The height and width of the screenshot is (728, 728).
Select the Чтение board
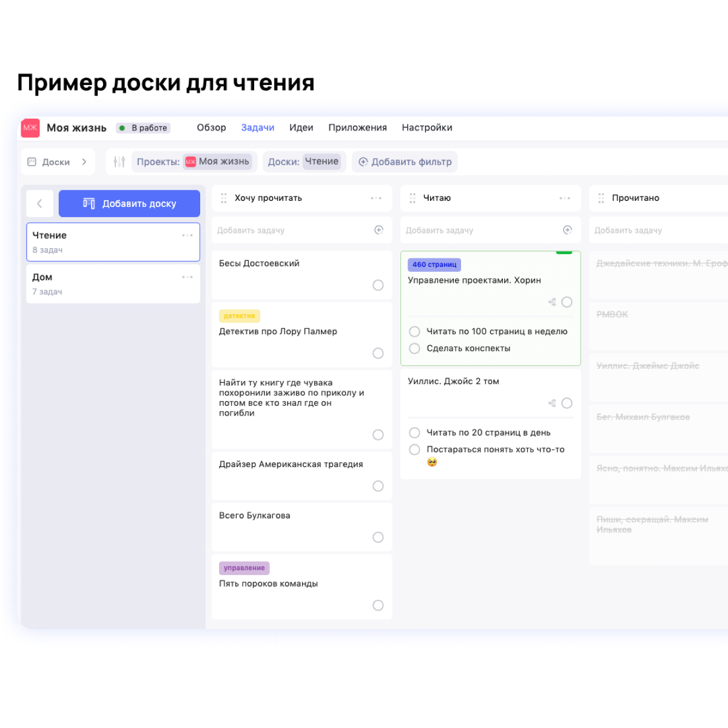click(x=113, y=242)
